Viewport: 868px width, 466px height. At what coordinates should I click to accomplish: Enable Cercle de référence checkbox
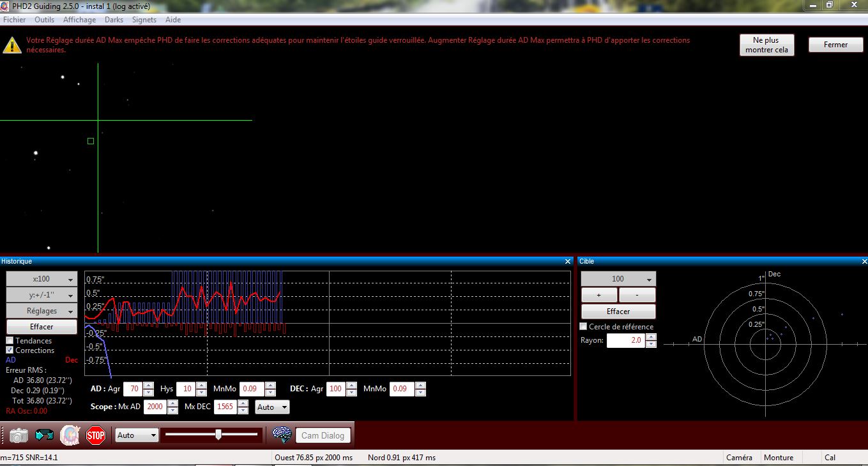[583, 327]
